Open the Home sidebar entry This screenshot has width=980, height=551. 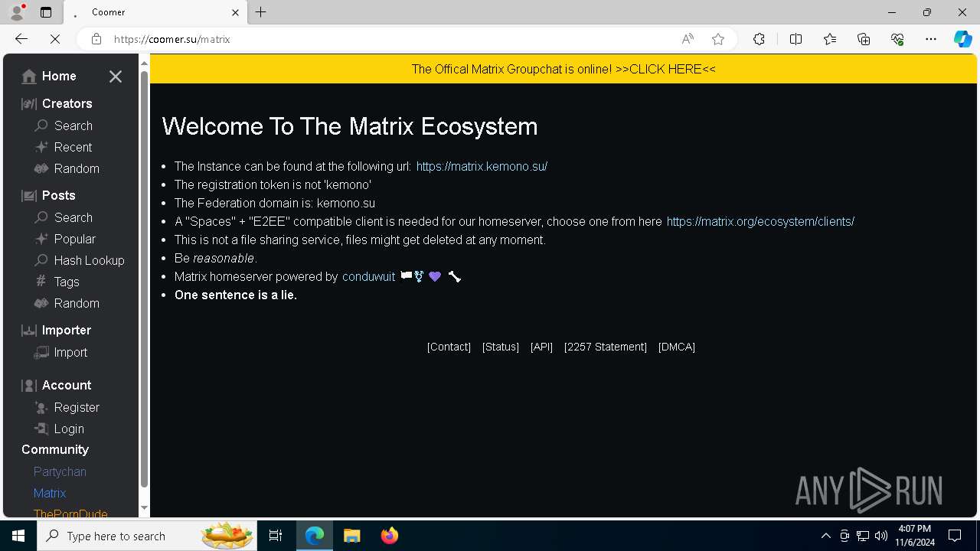(x=50, y=77)
